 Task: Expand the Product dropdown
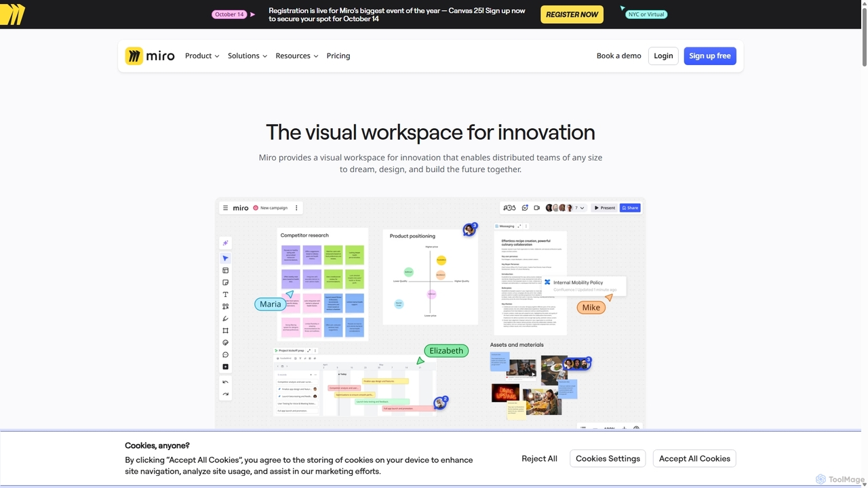(x=202, y=56)
